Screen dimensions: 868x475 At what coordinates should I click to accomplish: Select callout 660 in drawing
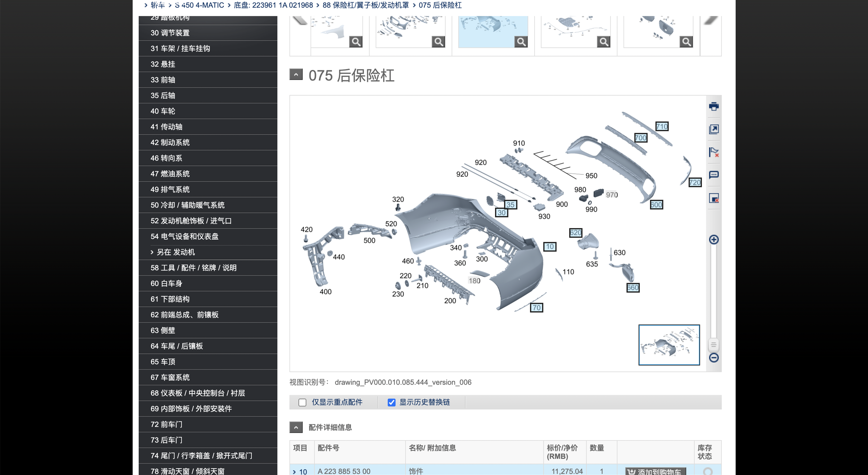(633, 287)
